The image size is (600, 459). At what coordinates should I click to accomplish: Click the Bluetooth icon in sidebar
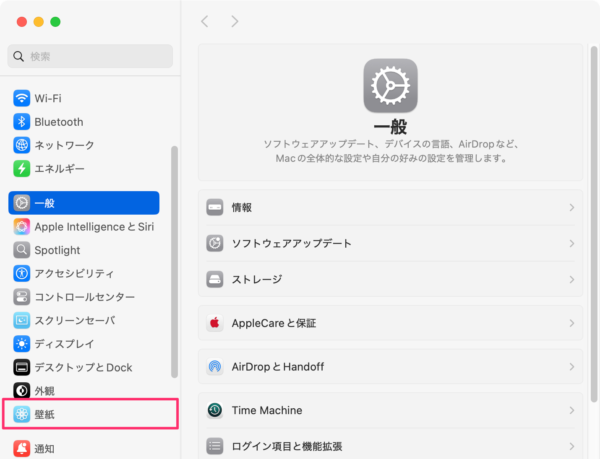pos(21,122)
